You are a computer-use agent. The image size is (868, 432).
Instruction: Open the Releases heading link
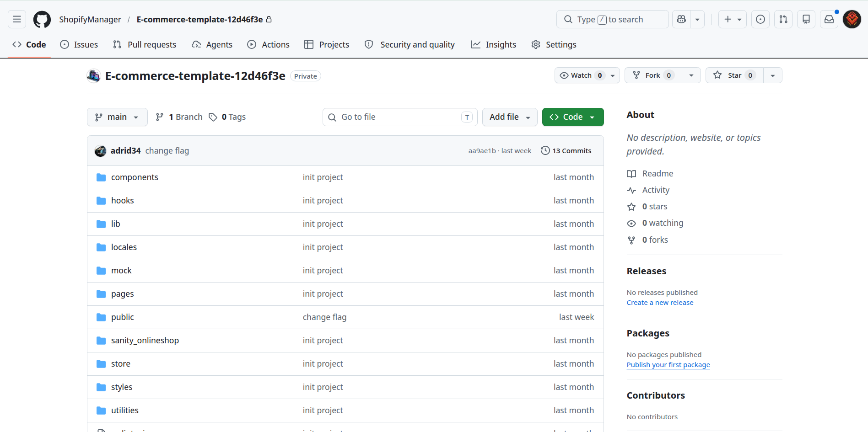646,271
